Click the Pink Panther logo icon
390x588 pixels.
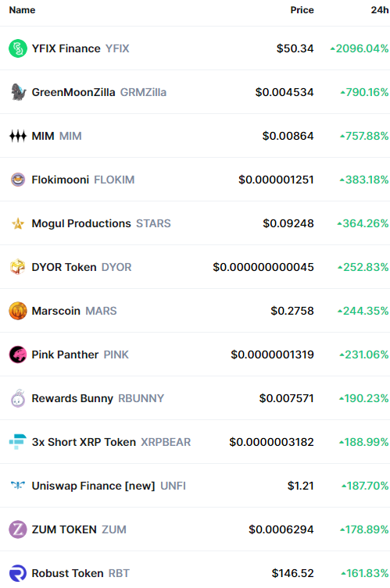[18, 355]
